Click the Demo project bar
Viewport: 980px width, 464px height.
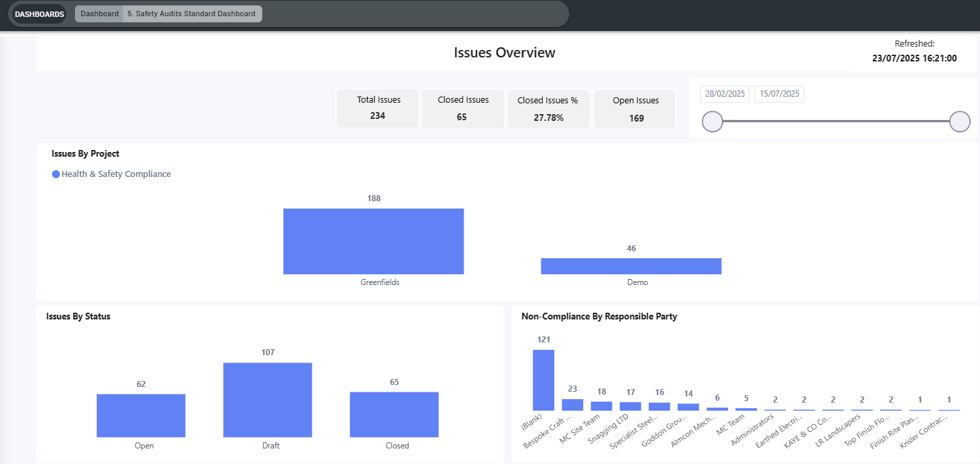tap(631, 266)
